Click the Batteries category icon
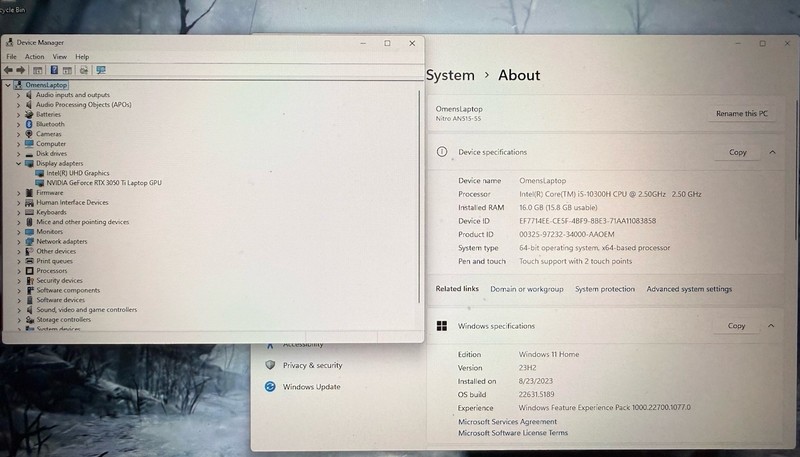 tap(29, 114)
